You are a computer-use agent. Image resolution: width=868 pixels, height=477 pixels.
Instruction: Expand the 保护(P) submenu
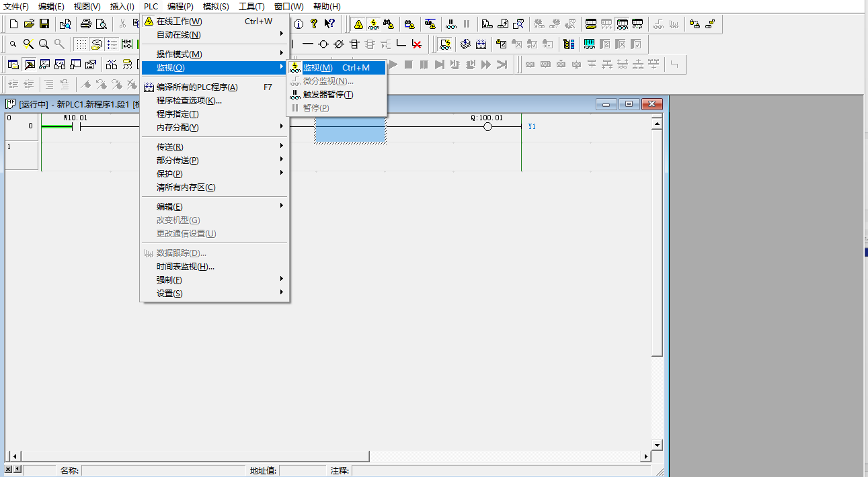214,174
